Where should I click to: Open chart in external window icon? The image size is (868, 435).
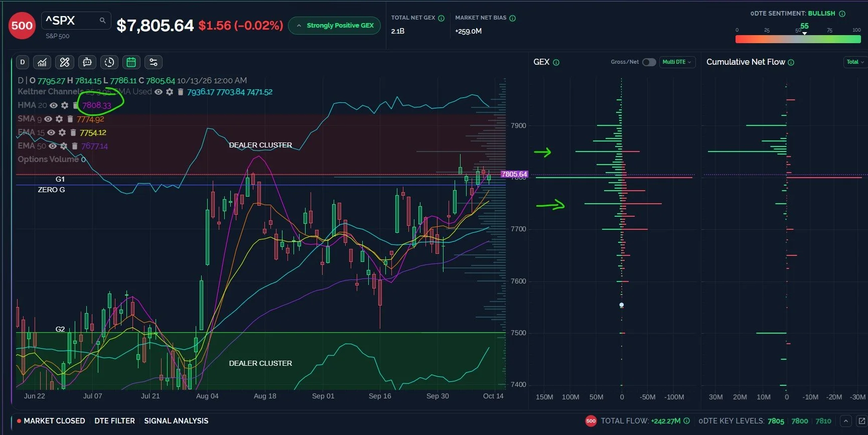pyautogui.click(x=862, y=421)
